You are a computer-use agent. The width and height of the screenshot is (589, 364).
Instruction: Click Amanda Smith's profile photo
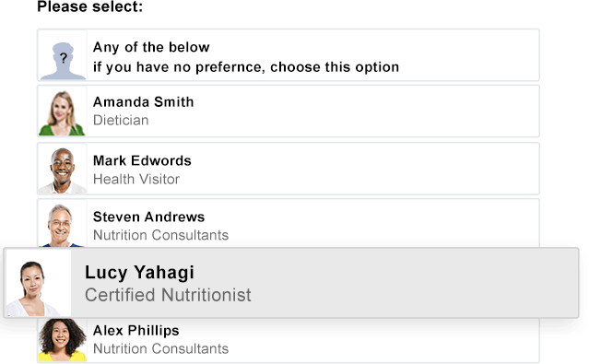[62, 112]
